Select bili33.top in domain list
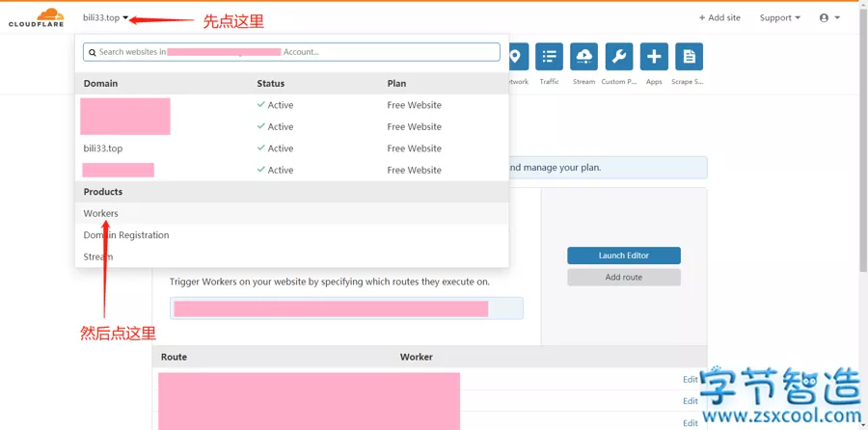 (x=103, y=148)
